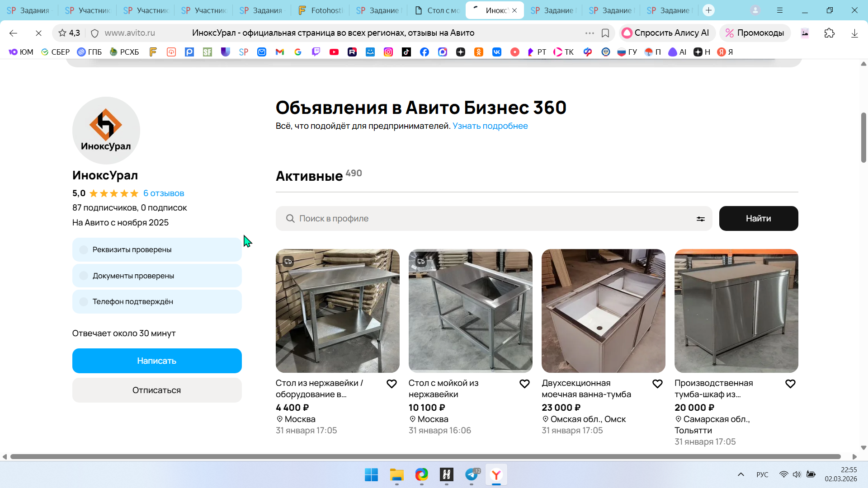Viewport: 868px width, 488px height.
Task: Open the stainless steel table listing photo
Action: [x=338, y=311]
